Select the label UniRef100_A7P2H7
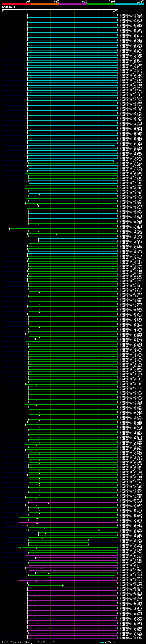 (131, 55)
